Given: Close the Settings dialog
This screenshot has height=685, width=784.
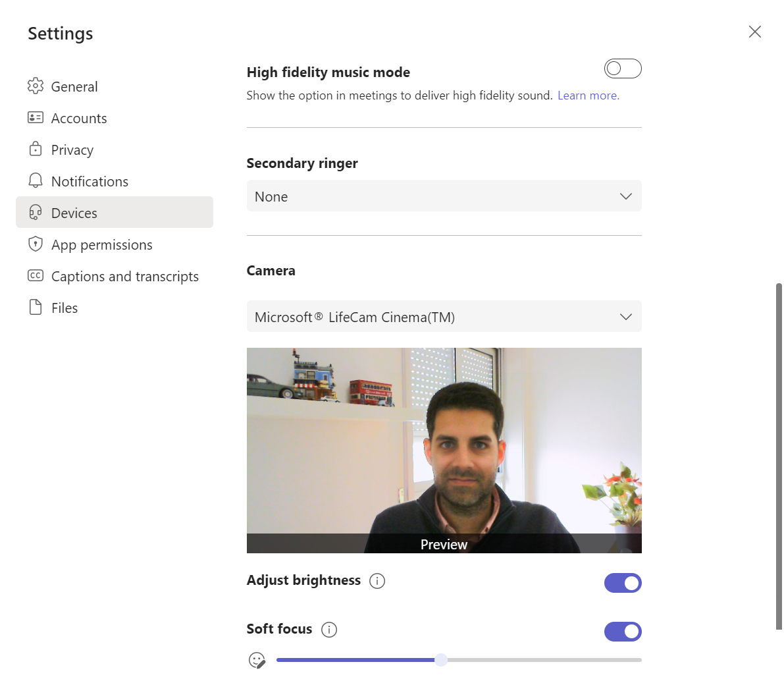Looking at the screenshot, I should [x=755, y=32].
